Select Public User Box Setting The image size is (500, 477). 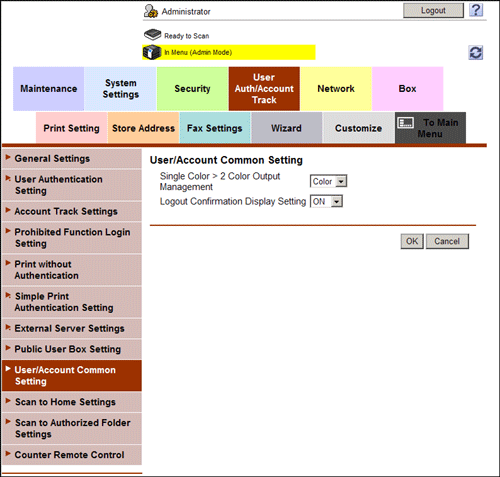(x=72, y=349)
